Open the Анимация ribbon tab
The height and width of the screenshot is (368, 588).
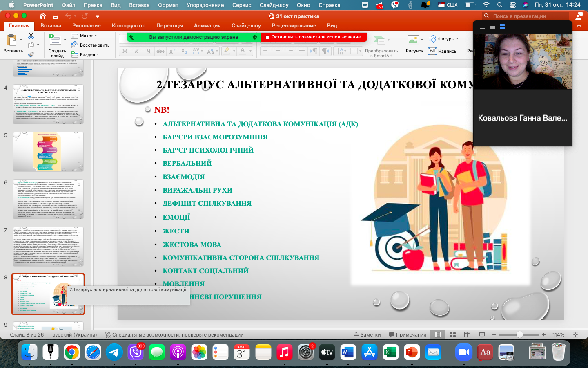coord(207,25)
